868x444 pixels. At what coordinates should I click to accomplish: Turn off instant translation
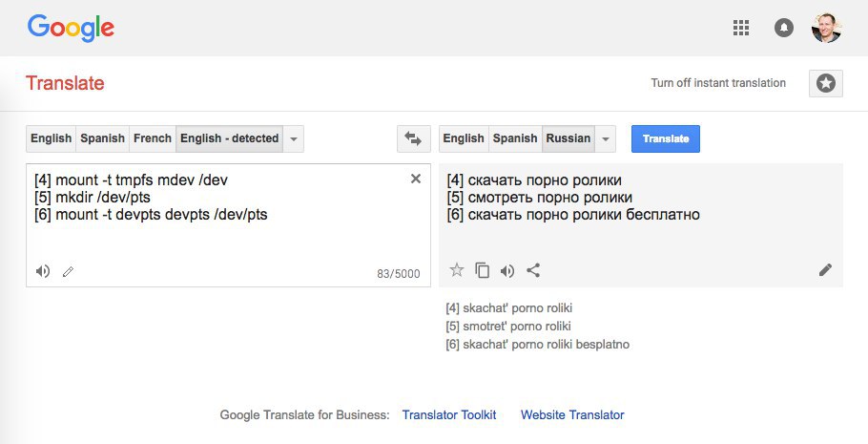[718, 83]
